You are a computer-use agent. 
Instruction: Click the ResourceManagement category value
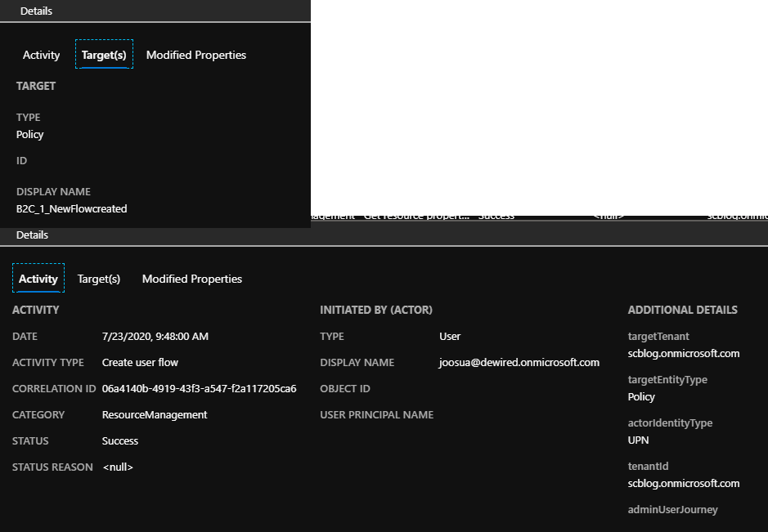155,414
